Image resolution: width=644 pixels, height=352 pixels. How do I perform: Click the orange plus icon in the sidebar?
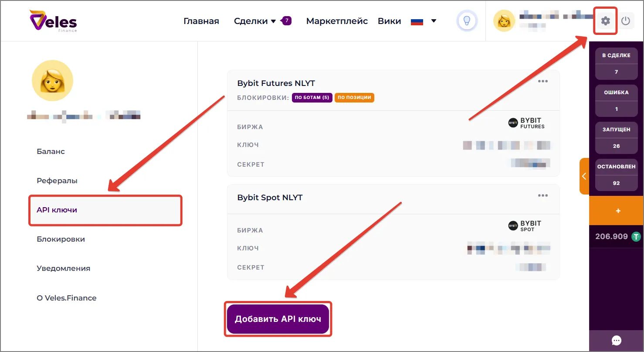pyautogui.click(x=617, y=211)
